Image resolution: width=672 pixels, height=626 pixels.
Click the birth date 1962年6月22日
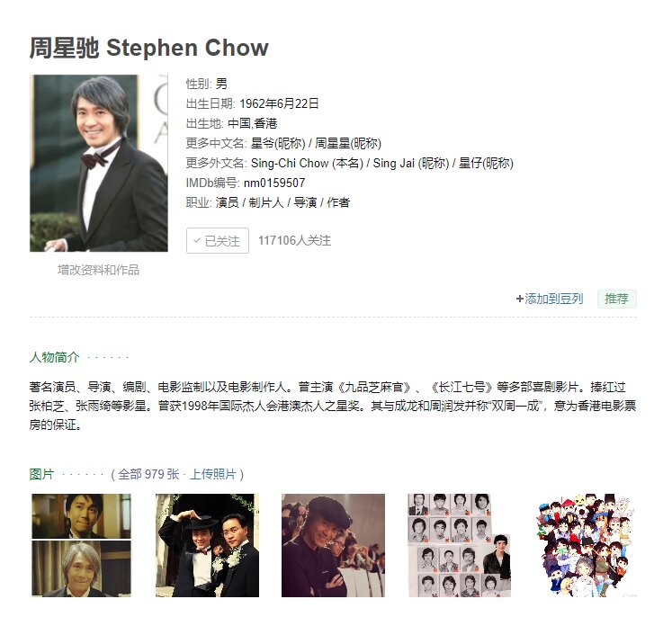279,103
